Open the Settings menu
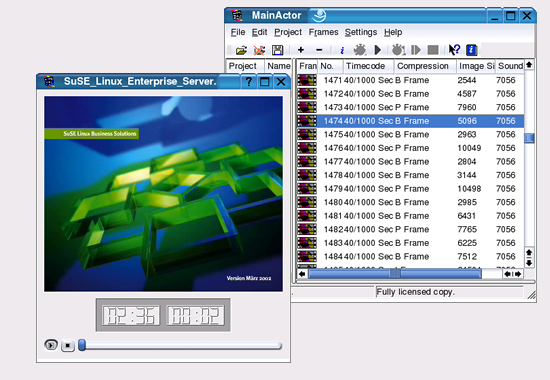The image size is (550, 380). click(x=361, y=32)
